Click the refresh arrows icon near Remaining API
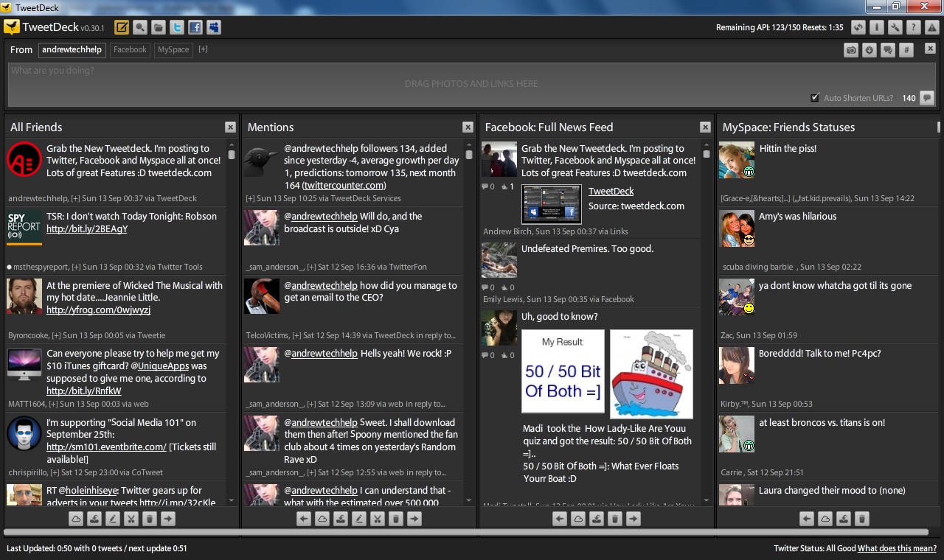The height and width of the screenshot is (560, 944). 858,28
